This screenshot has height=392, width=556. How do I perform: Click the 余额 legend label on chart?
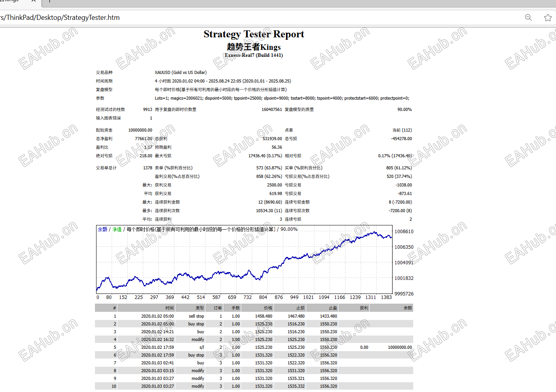pyautogui.click(x=102, y=229)
